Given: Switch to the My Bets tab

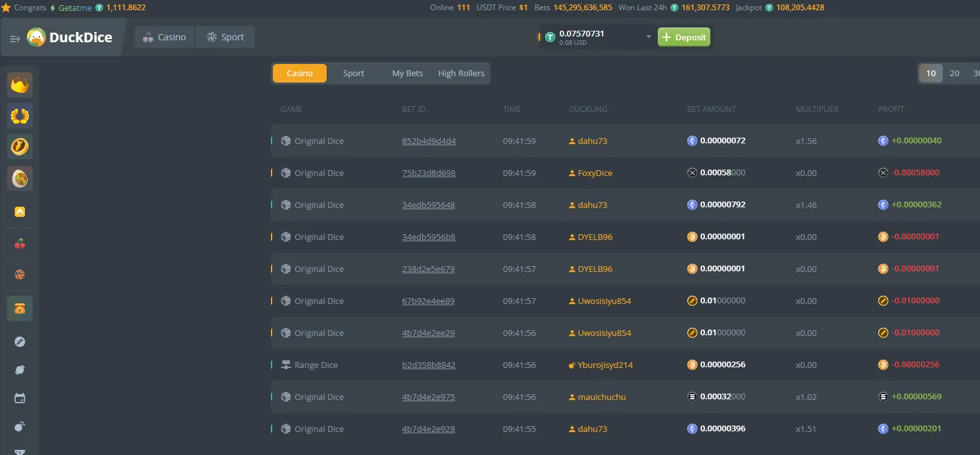Looking at the screenshot, I should (x=407, y=73).
